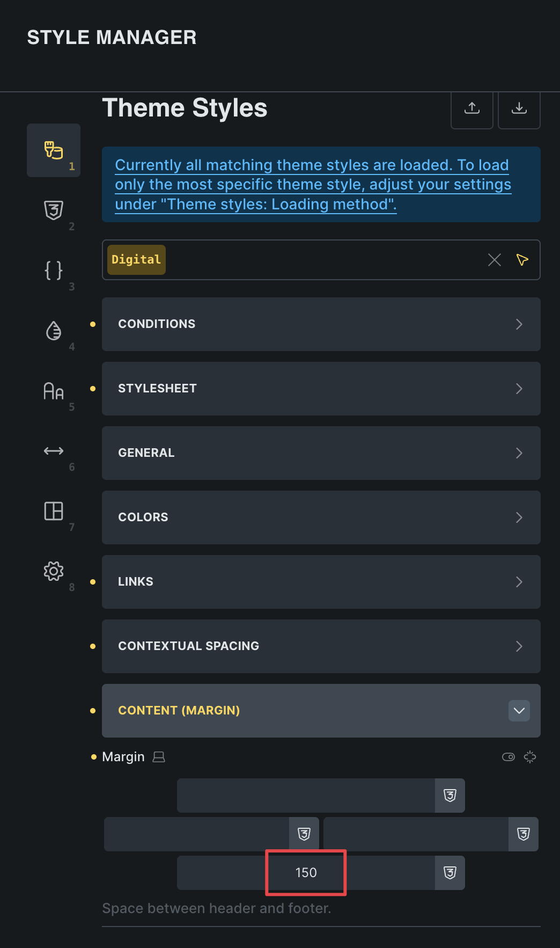The width and height of the screenshot is (560, 948).
Task: Clear the Digital theme style selection
Action: [x=495, y=260]
